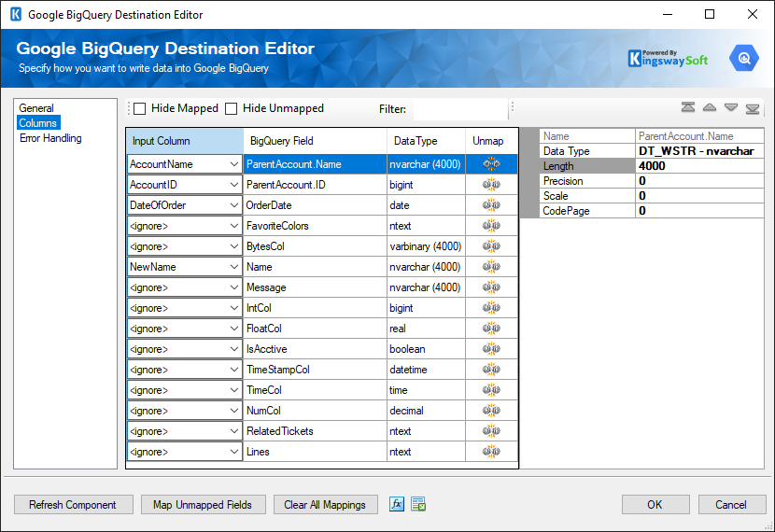Unmap the NumCol field
The height and width of the screenshot is (532, 775).
(x=491, y=411)
